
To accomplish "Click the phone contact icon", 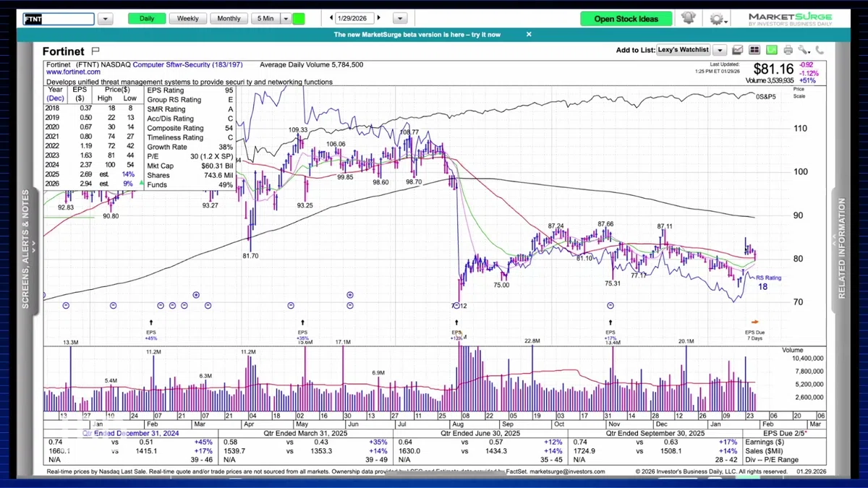I will [x=820, y=50].
